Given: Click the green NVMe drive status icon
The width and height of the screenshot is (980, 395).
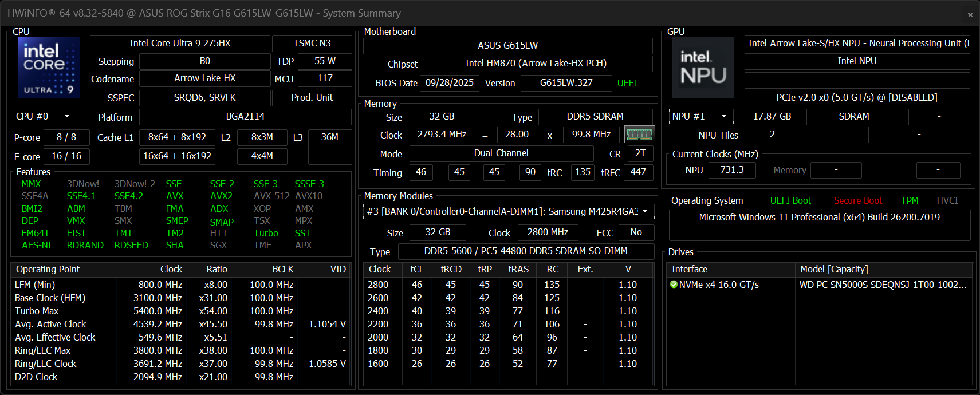Looking at the screenshot, I should coord(674,285).
